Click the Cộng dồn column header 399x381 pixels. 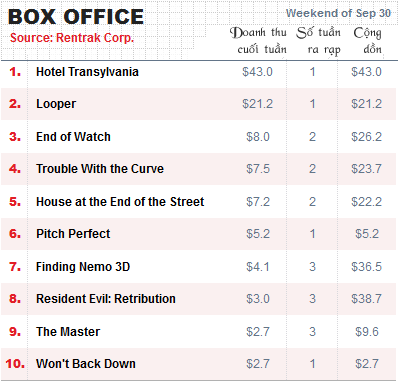click(x=368, y=41)
